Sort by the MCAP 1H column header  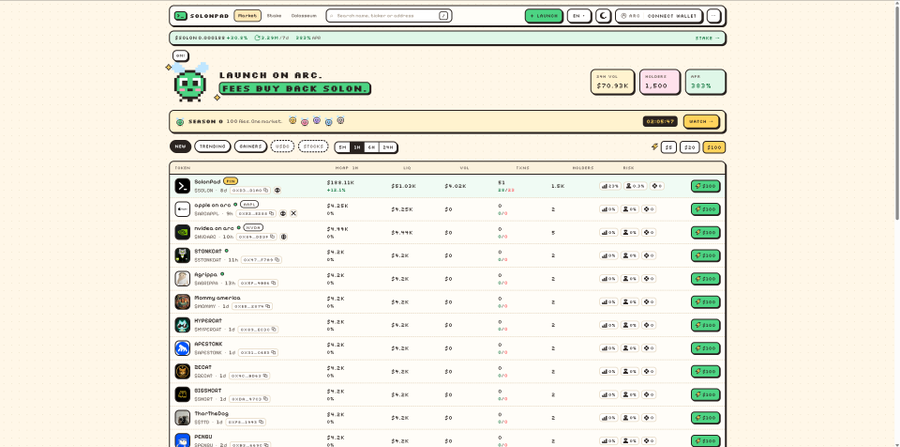coord(347,168)
